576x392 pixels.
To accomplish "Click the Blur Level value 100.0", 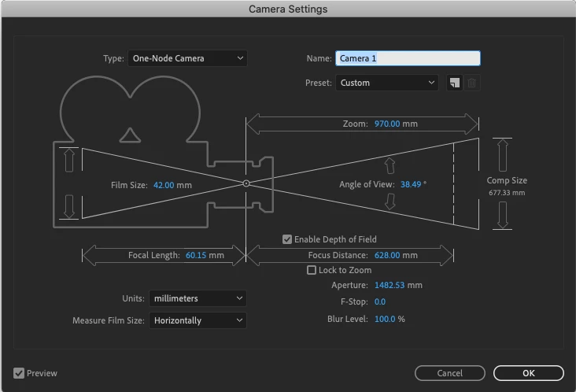I will tap(385, 319).
